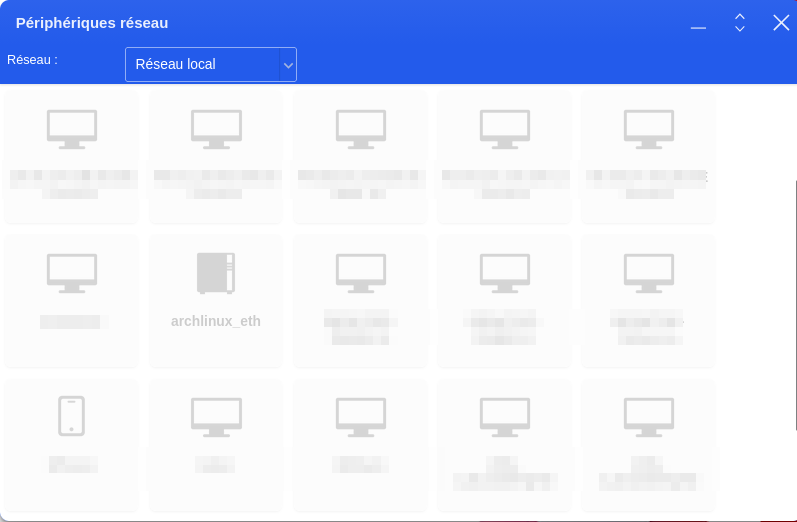Select the smartphone device icon
797x522 pixels.
(x=71, y=416)
